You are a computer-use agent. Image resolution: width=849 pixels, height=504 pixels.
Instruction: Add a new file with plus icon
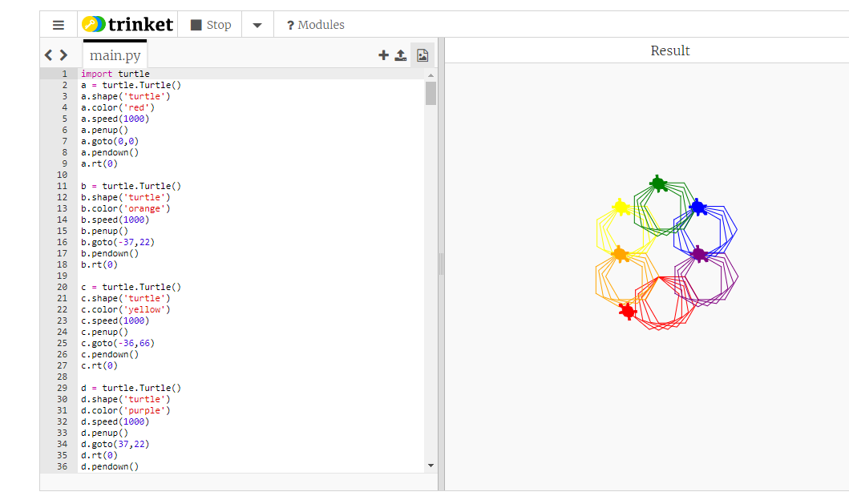383,54
